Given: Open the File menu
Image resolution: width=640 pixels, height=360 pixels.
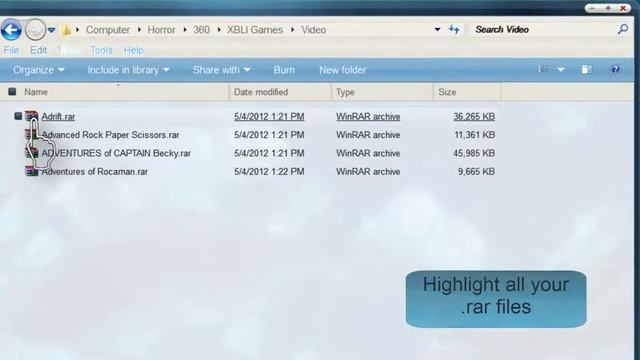Looking at the screenshot, I should coord(11,50).
